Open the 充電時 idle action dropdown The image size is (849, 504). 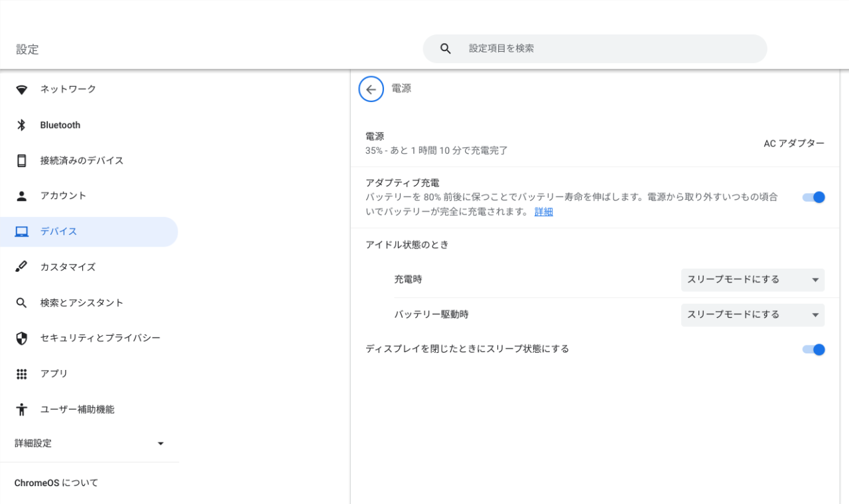(x=752, y=280)
